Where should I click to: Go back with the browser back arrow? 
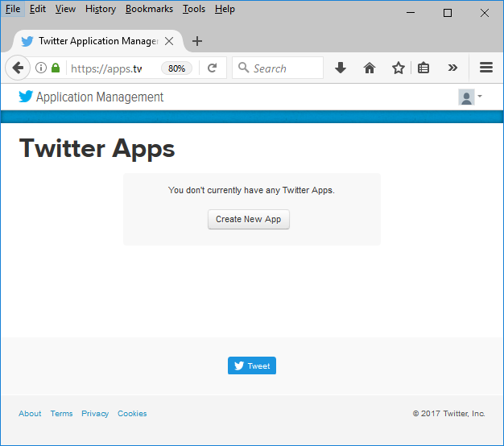point(18,68)
